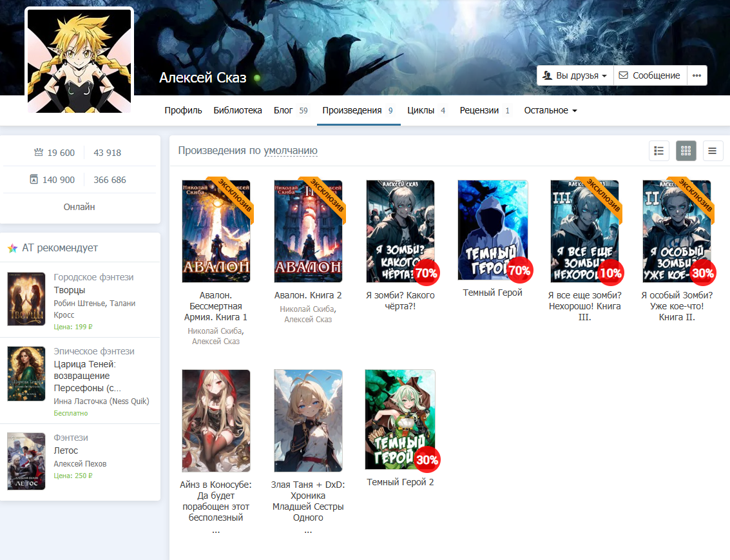The image size is (730, 560).
Task: Open the Профиль tab
Action: click(x=183, y=110)
